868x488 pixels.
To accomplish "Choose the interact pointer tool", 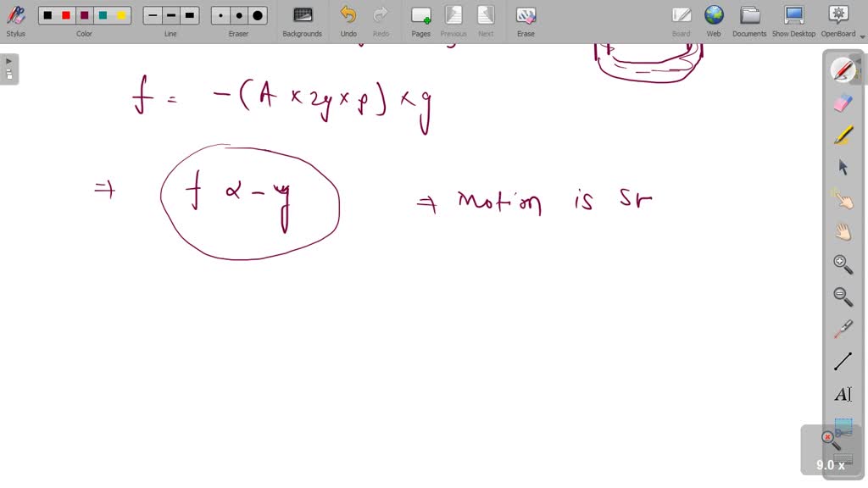I will [x=843, y=199].
